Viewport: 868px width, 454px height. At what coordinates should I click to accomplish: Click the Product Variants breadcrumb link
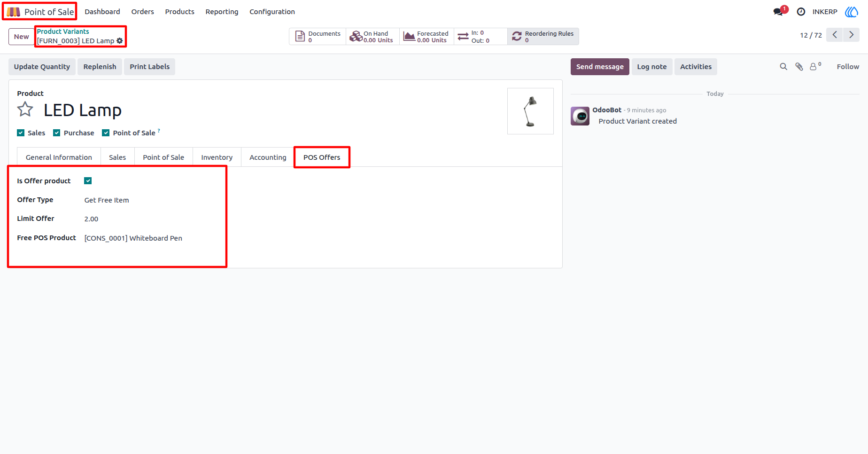pos(63,31)
